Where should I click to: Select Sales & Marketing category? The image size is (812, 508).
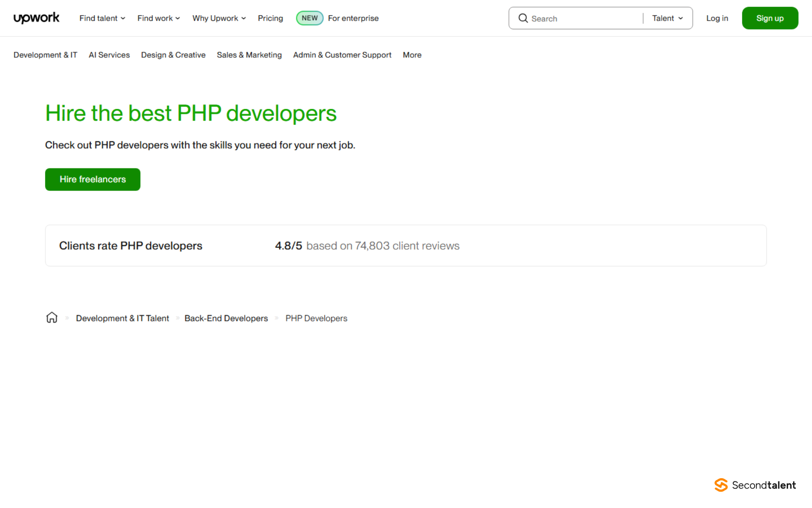[249, 55]
